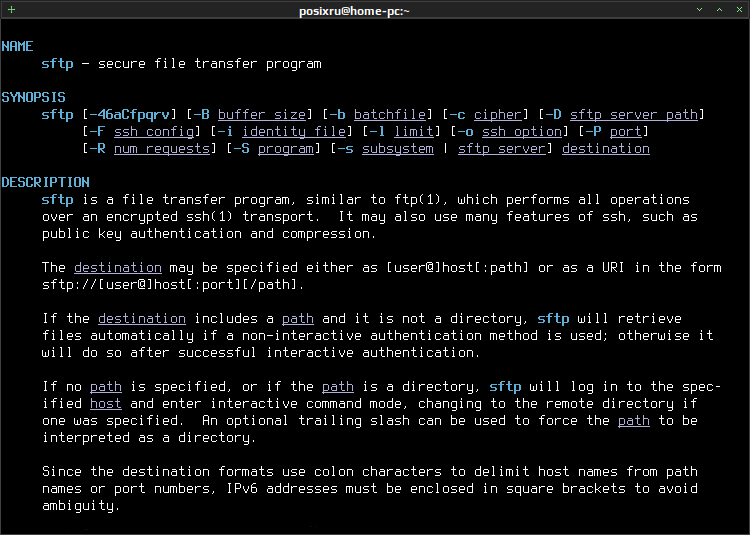This screenshot has width=750, height=535.
Task: Click the underlined ssh_config argument
Action: [154, 131]
